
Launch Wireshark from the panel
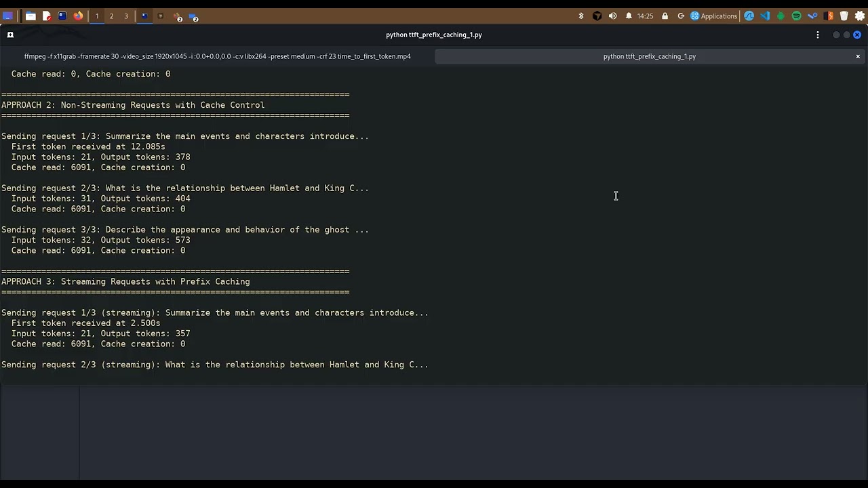tap(749, 16)
